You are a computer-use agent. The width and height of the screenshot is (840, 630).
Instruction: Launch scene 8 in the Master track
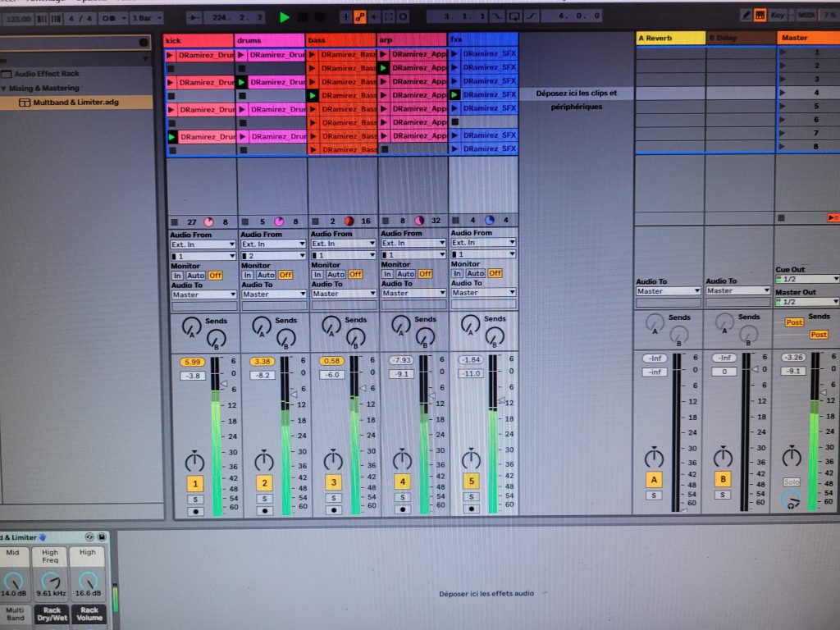point(783,146)
